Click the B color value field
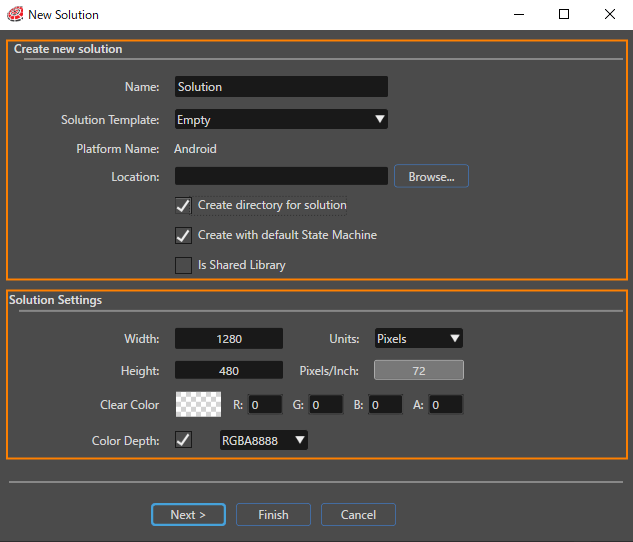 click(386, 404)
